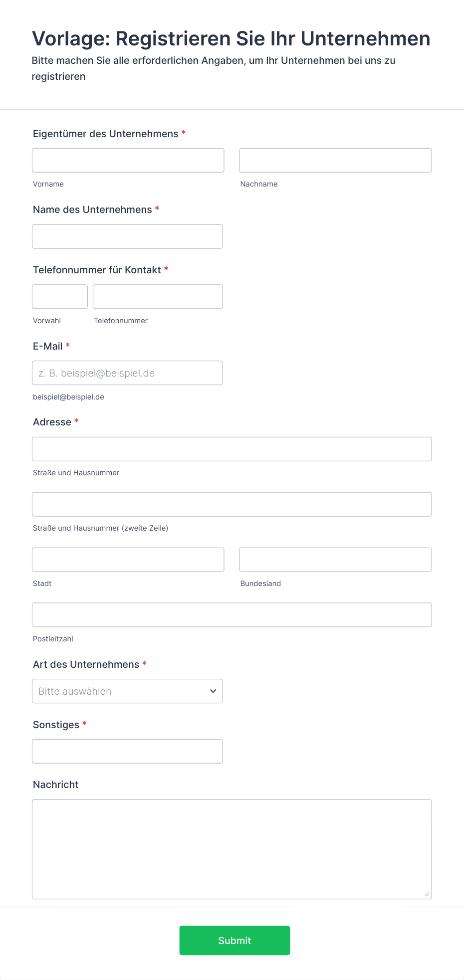
Task: Select the Stadt input field
Action: [128, 560]
